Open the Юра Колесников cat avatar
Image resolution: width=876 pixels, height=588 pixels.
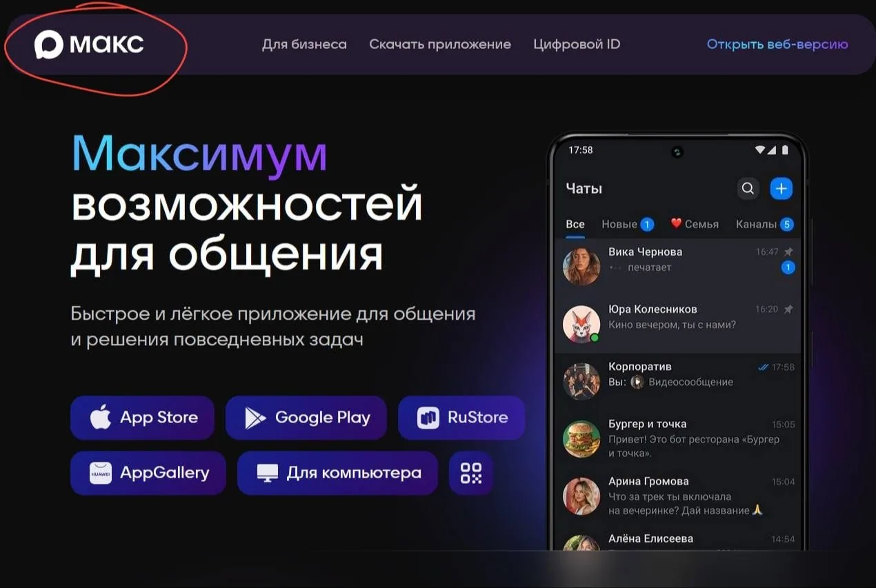581,324
